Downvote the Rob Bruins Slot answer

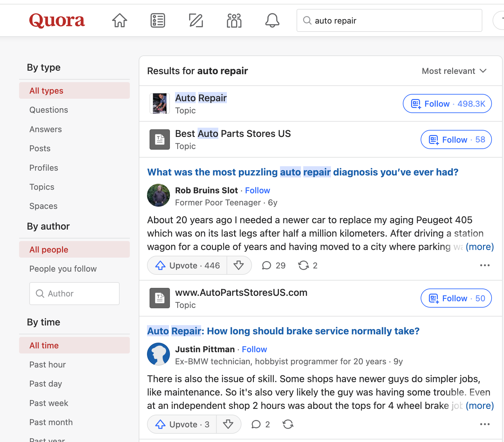pyautogui.click(x=239, y=265)
